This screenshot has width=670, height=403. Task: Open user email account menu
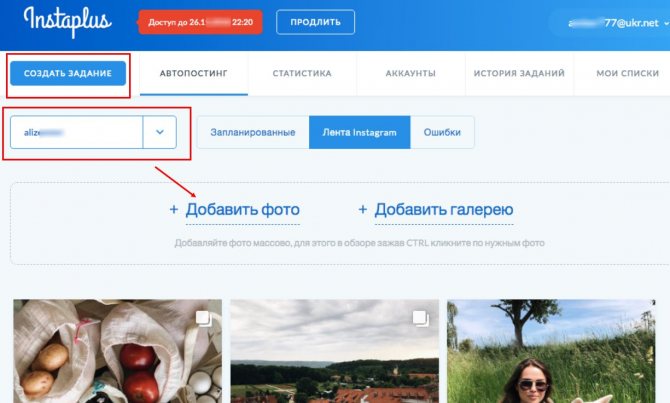[x=618, y=23]
